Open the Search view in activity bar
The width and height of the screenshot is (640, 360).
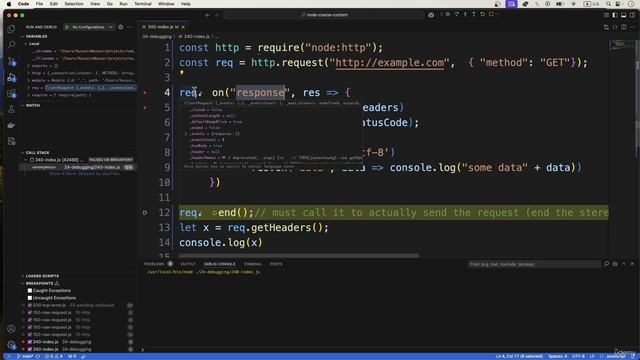click(x=11, y=45)
